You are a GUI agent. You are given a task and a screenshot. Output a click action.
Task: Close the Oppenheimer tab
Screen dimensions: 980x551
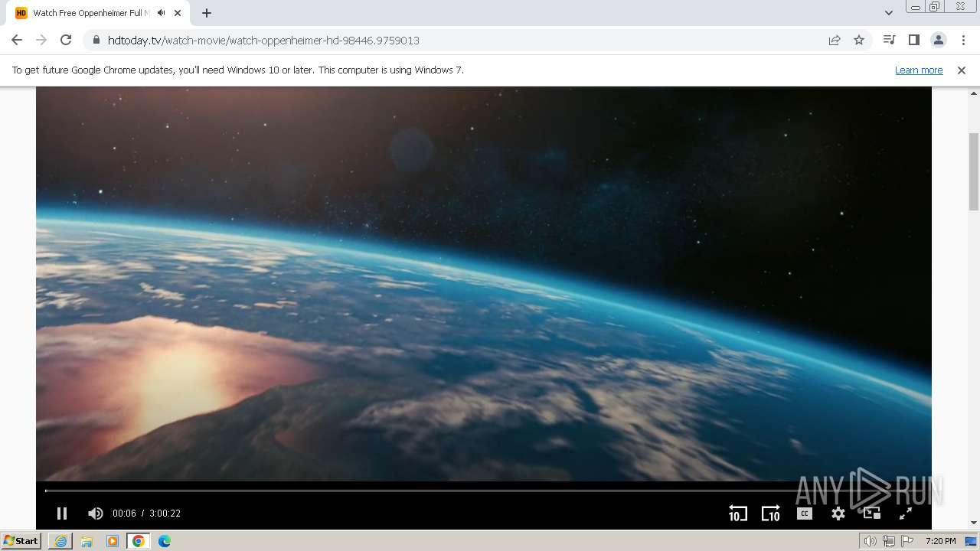[178, 13]
